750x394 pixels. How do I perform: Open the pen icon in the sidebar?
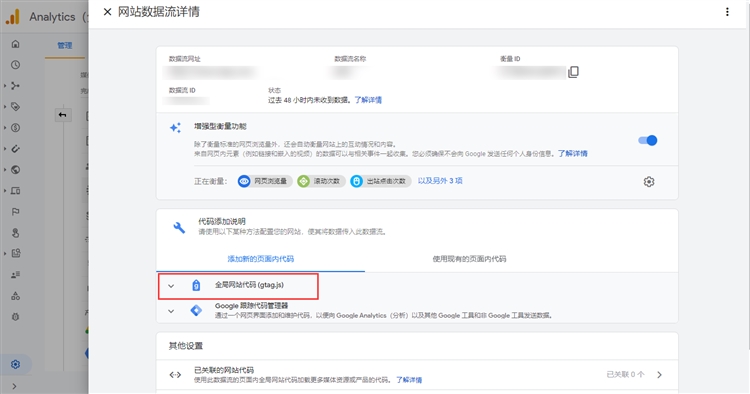pos(15,149)
